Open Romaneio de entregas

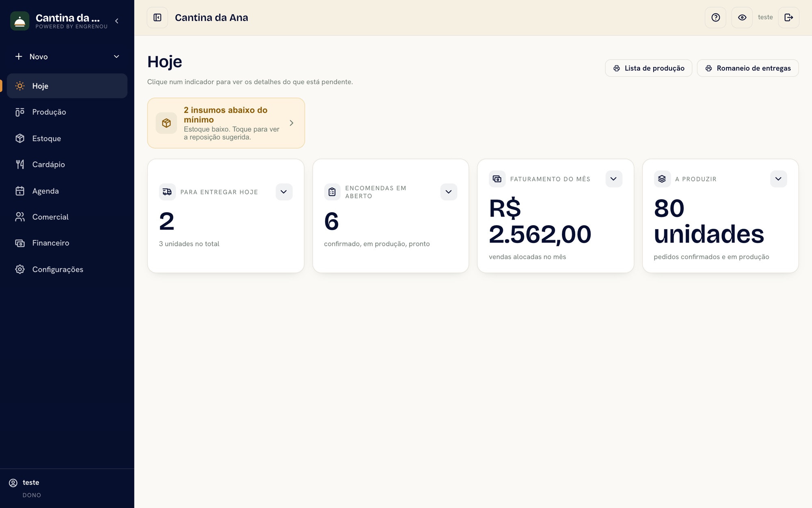(x=747, y=68)
